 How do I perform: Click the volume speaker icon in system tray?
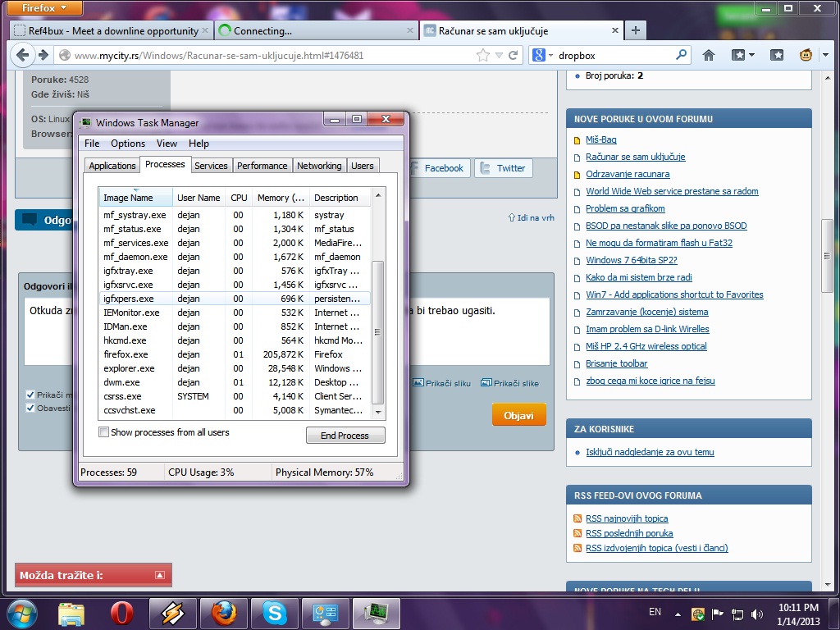pos(757,613)
